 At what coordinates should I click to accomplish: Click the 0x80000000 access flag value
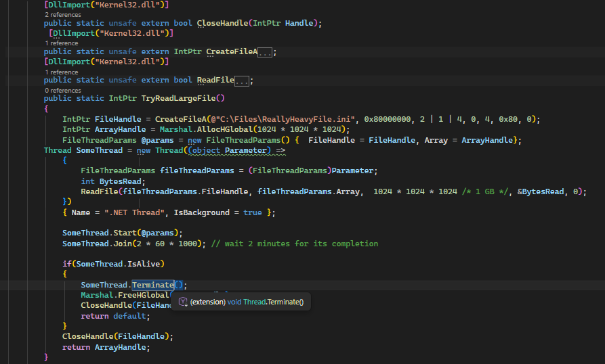pos(388,119)
